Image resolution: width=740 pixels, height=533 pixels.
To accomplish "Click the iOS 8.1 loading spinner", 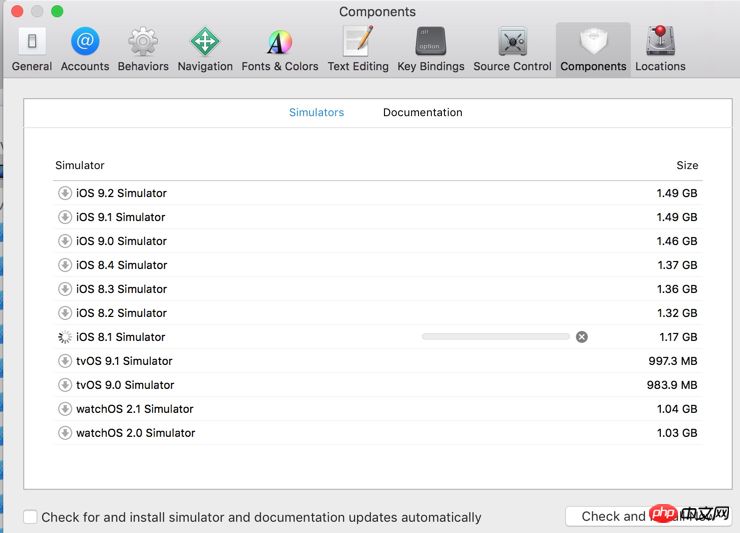I will click(65, 337).
